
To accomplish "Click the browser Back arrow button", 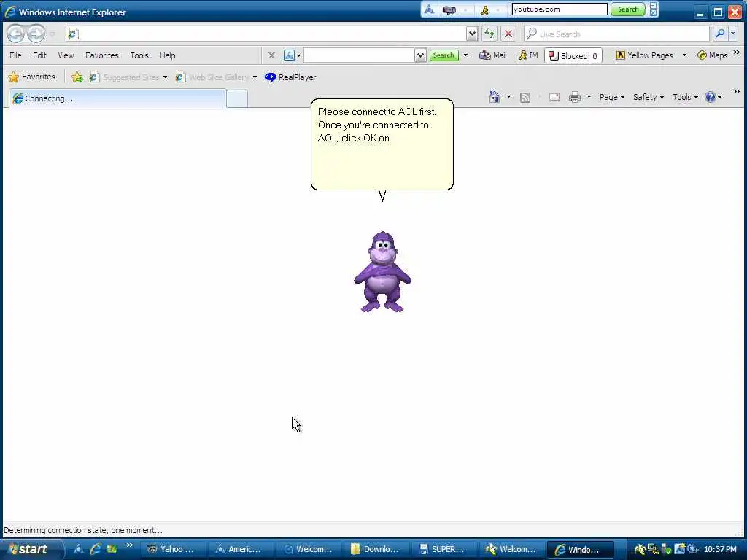I will 16,34.
